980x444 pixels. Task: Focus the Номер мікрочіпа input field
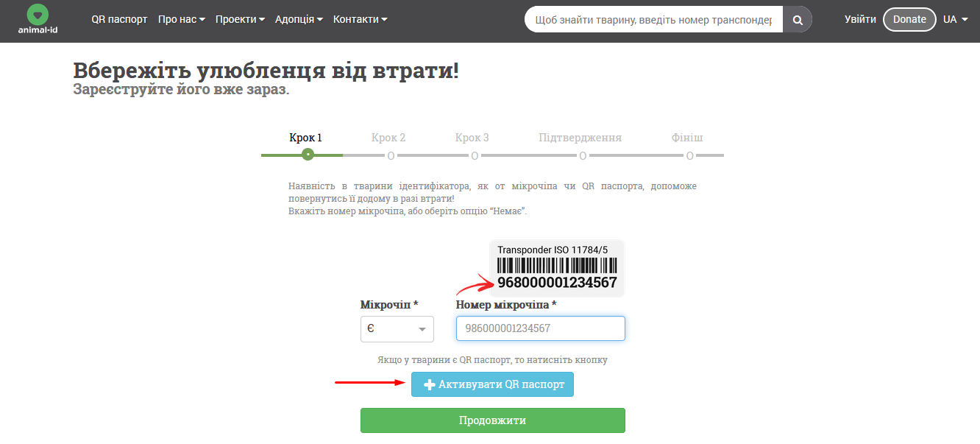[540, 328]
